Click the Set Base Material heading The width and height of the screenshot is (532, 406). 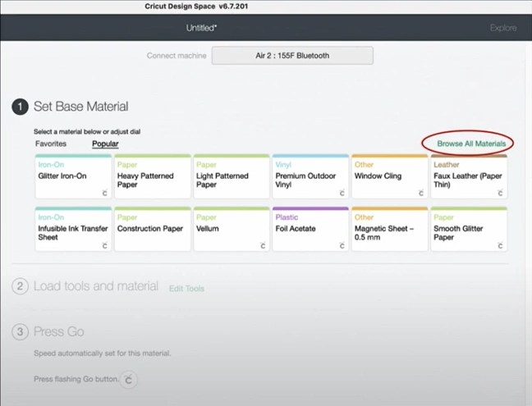point(80,107)
